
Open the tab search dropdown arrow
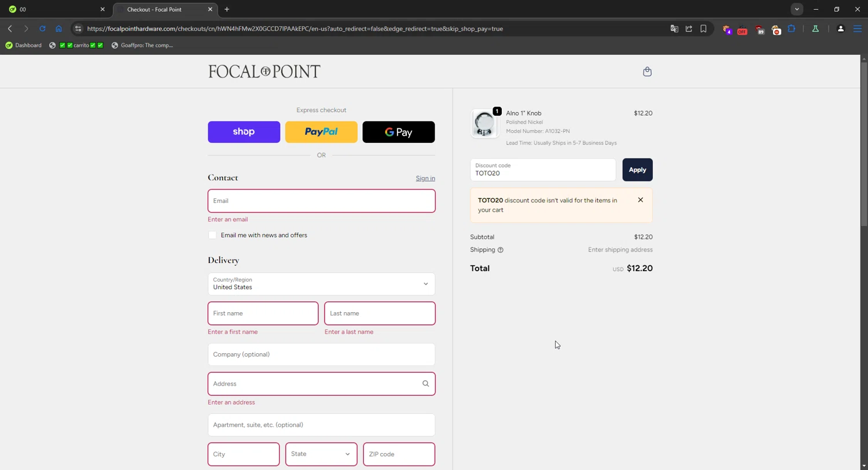coord(797,9)
